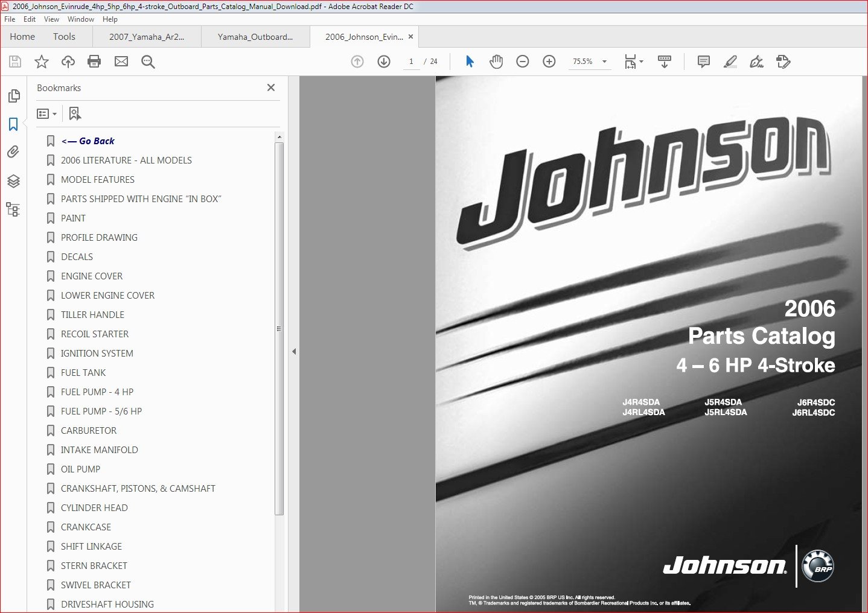Go to the TILLER HANDLE bookmark
868x613 pixels.
pyautogui.click(x=92, y=315)
